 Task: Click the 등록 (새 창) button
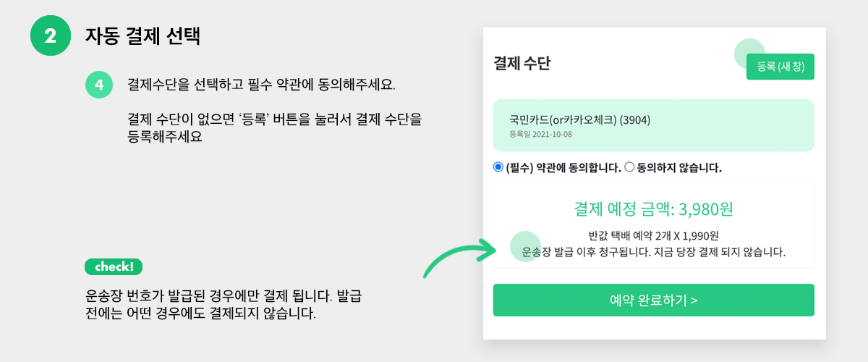tap(780, 67)
